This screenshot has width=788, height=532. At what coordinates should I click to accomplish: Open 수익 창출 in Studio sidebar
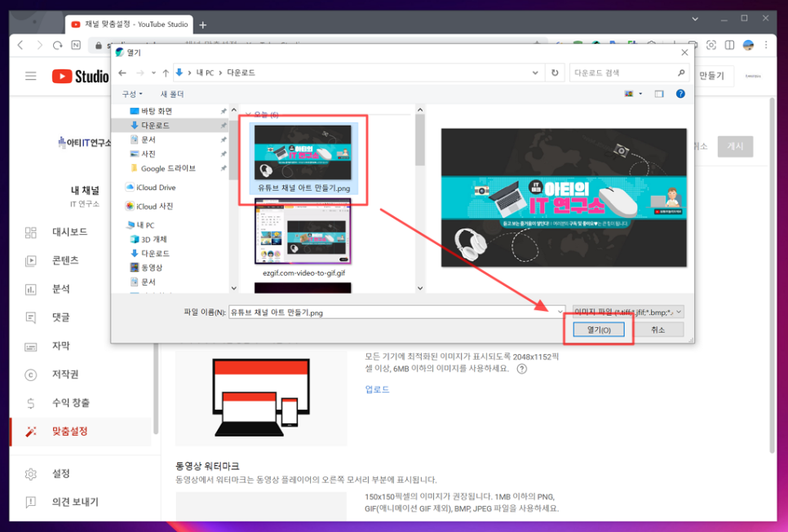click(71, 403)
